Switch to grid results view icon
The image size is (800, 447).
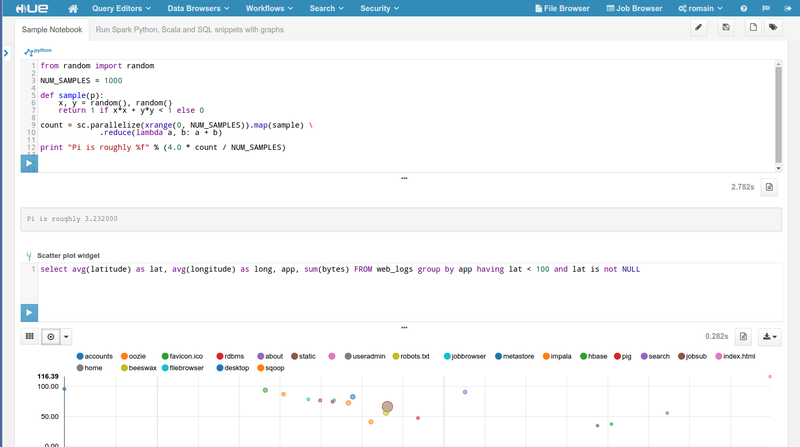[x=30, y=337]
